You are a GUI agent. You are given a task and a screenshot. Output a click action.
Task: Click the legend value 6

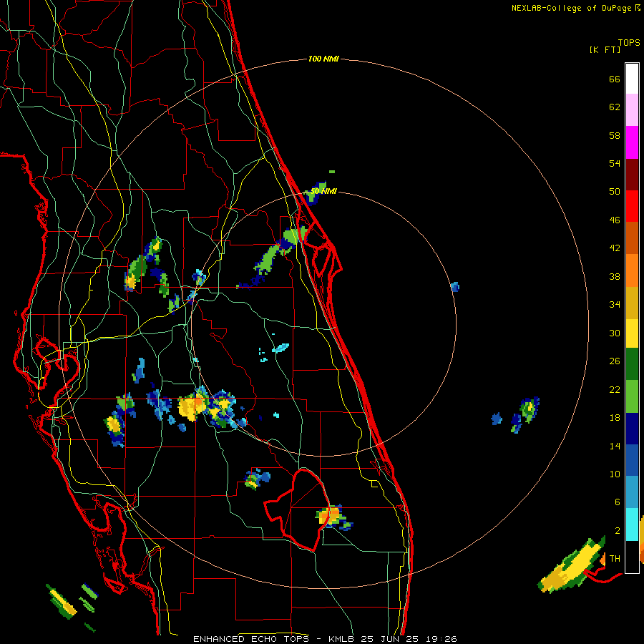(x=617, y=502)
